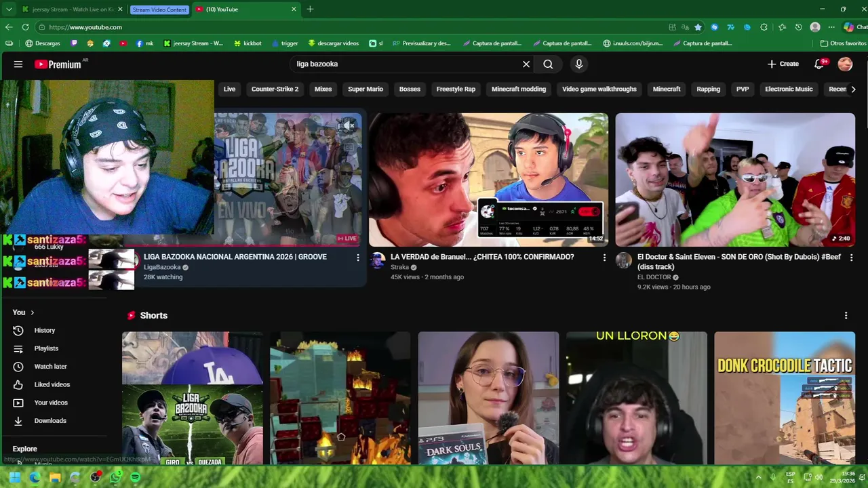Open the Create menu
Viewport: 868px width, 488px height.
(783, 64)
